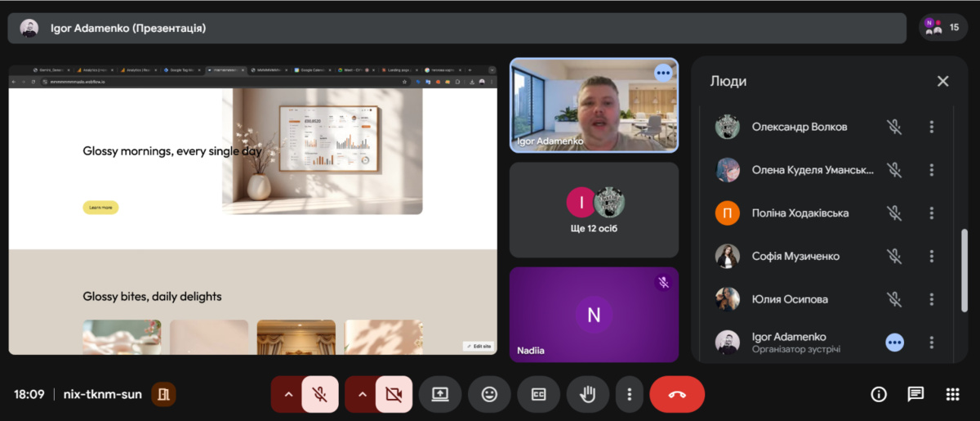
Task: Open more options for Поліна Ходаківська
Action: [931, 213]
